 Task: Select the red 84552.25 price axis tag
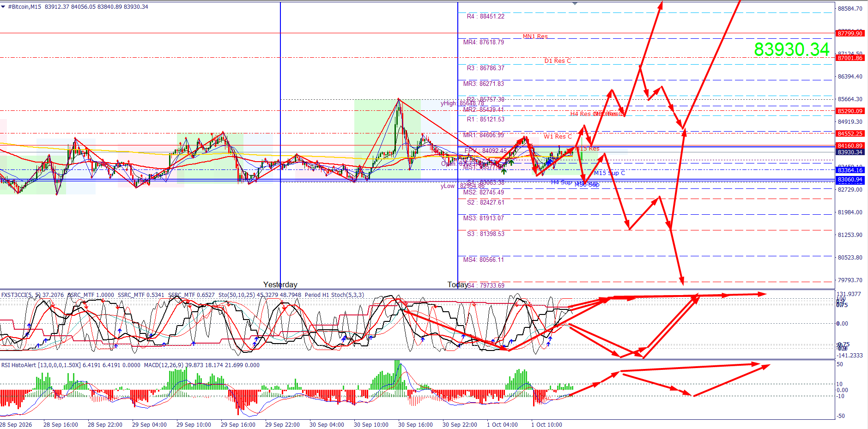(850, 133)
